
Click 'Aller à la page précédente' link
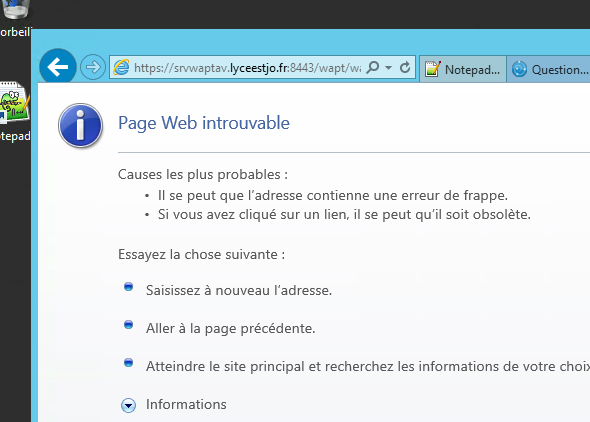(230, 329)
